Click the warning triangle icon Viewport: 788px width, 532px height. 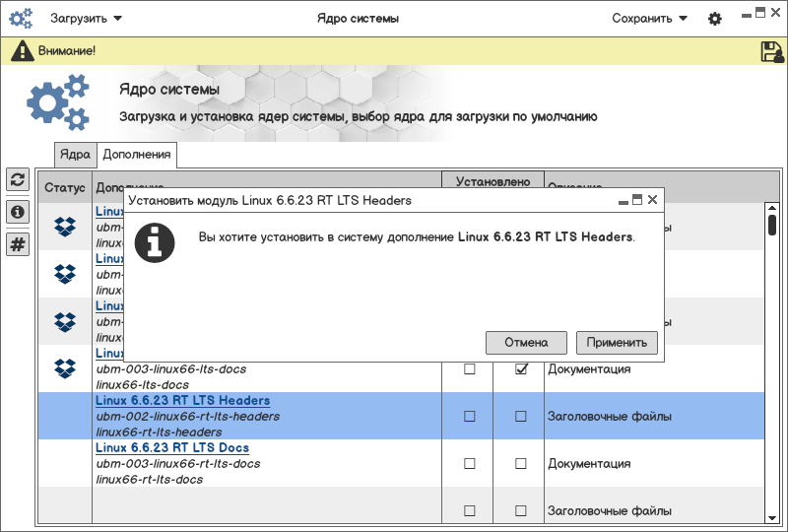22,51
